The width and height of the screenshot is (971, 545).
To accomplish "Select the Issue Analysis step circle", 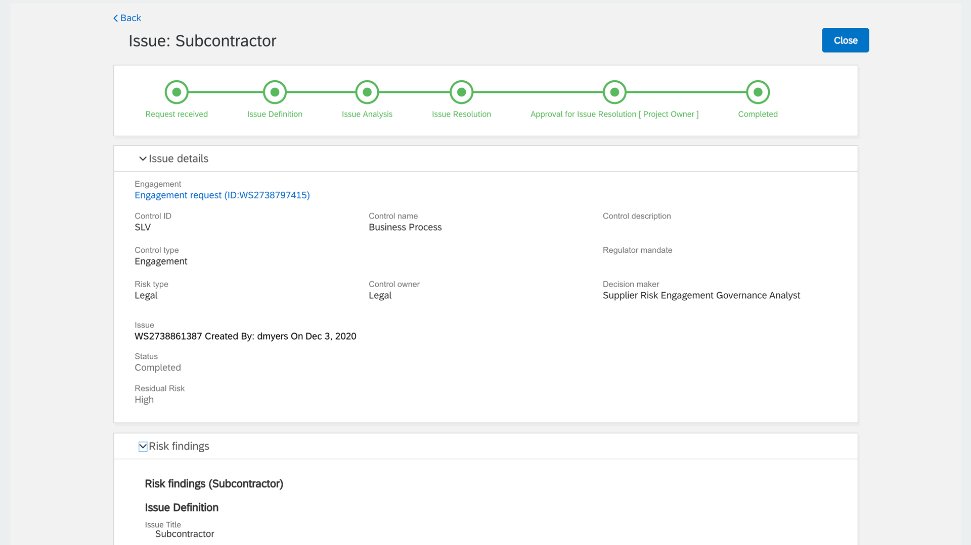I will 367,92.
